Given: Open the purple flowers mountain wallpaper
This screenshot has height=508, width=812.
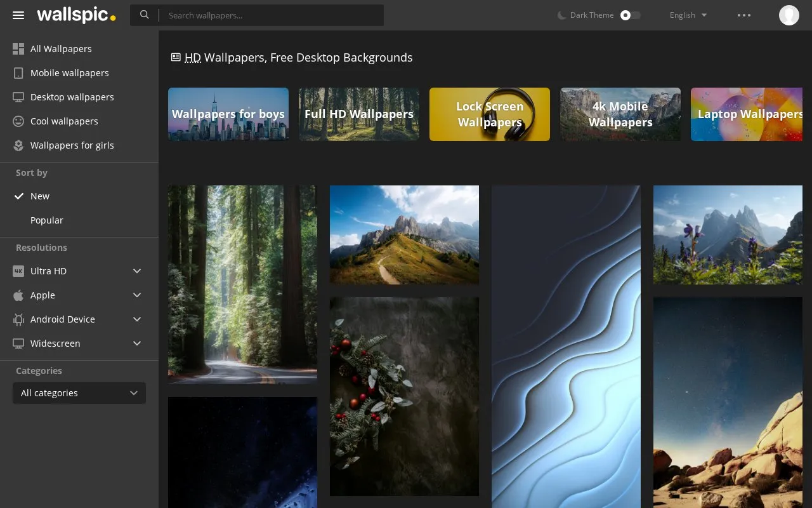Looking at the screenshot, I should (728, 235).
